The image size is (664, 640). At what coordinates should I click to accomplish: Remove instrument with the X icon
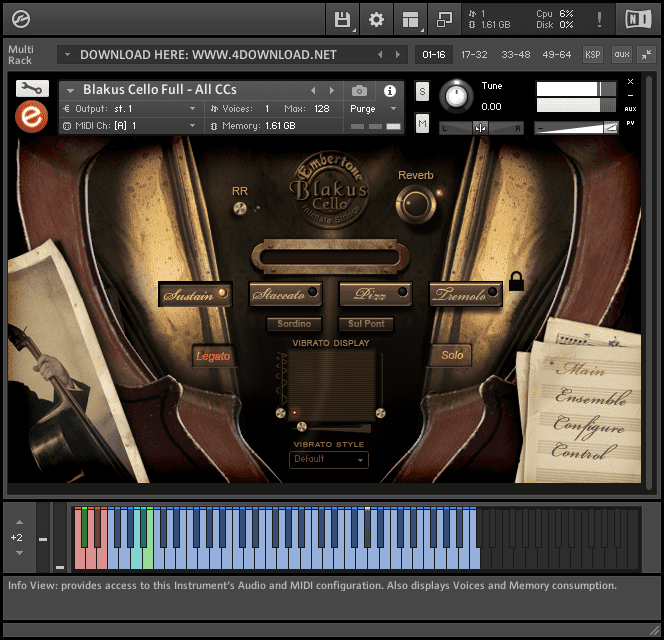(630, 81)
